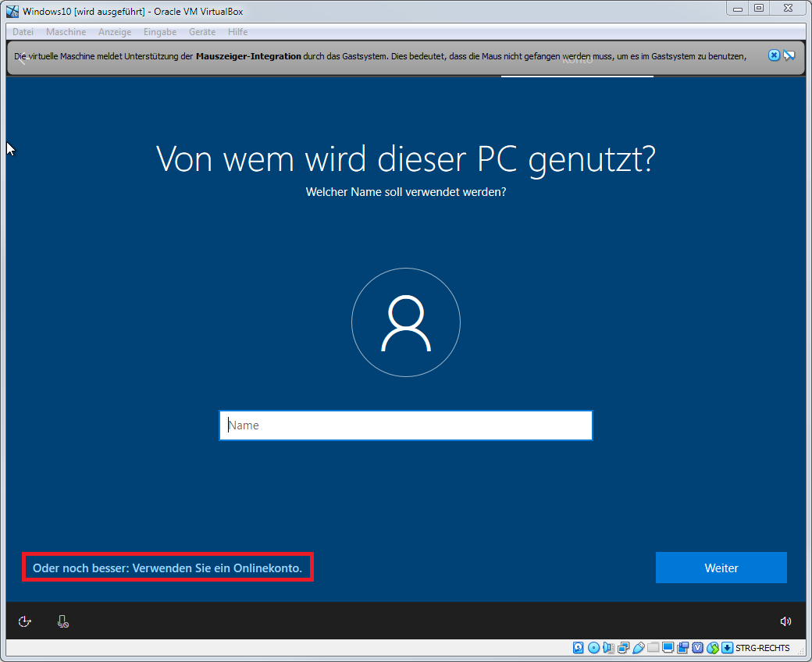812x662 pixels.
Task: Open the virtualization features status icon
Action: (696, 648)
